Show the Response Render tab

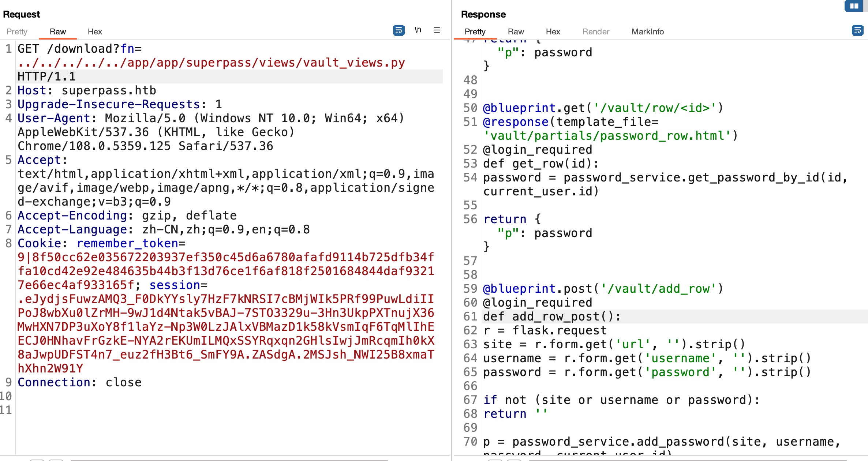pos(595,32)
